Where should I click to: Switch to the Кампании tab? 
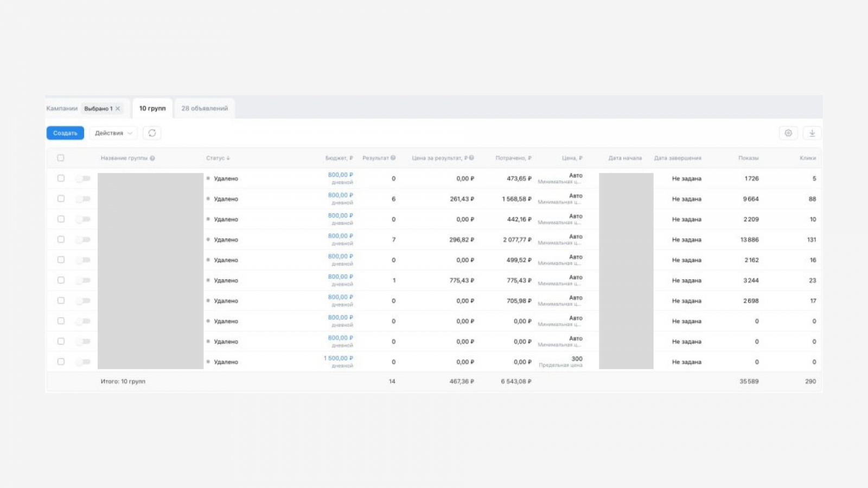[x=62, y=108]
